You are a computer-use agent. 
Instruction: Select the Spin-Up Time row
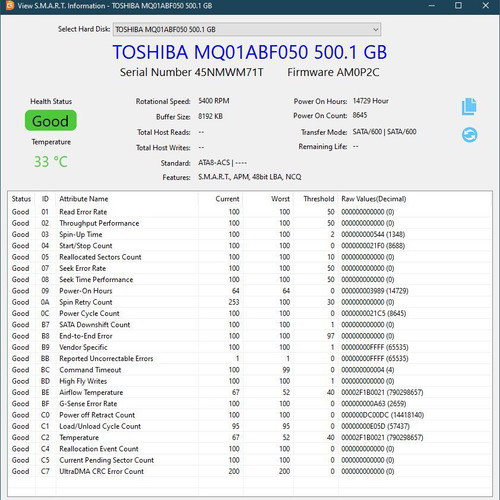[x=250, y=234]
